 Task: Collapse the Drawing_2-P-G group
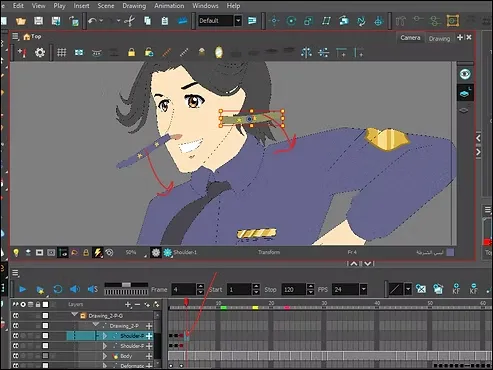74,315
